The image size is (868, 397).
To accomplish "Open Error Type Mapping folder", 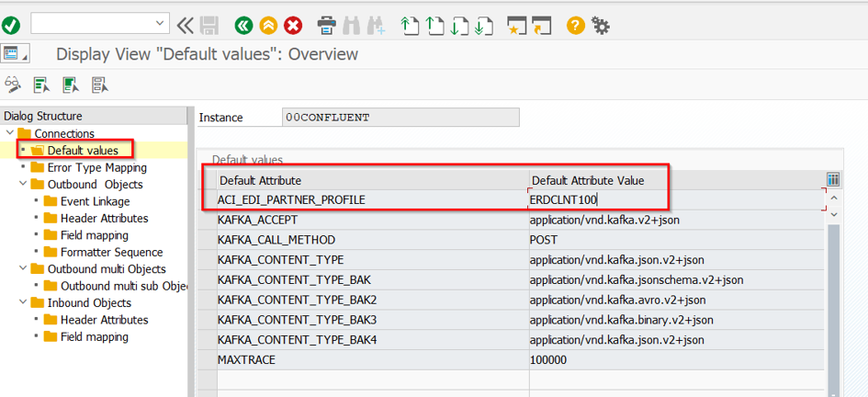I will coord(96,167).
